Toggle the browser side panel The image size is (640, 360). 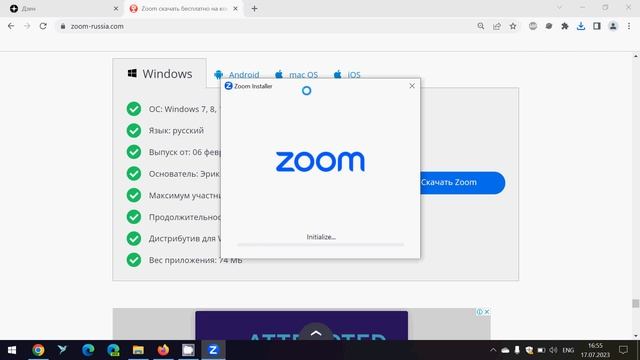pyautogui.click(x=597, y=26)
